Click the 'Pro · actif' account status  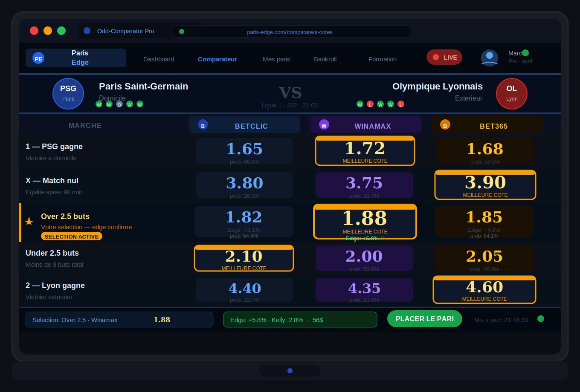(520, 61)
